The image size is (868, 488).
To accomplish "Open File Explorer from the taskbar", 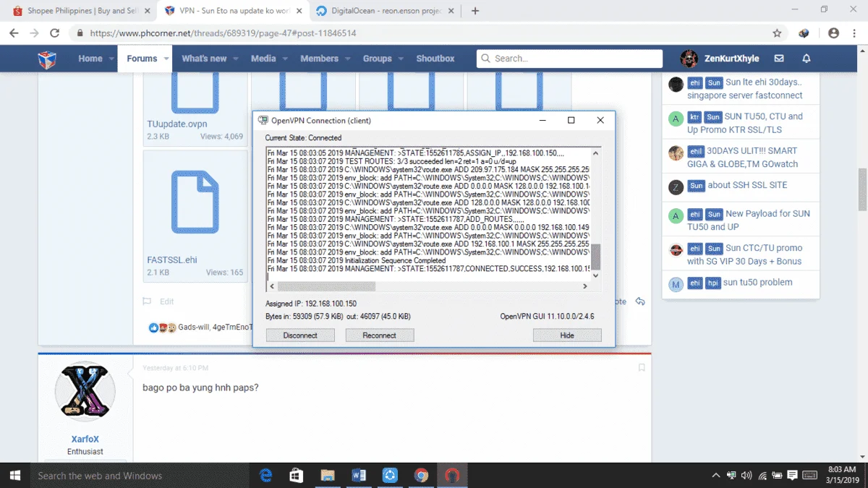I will coord(328,475).
